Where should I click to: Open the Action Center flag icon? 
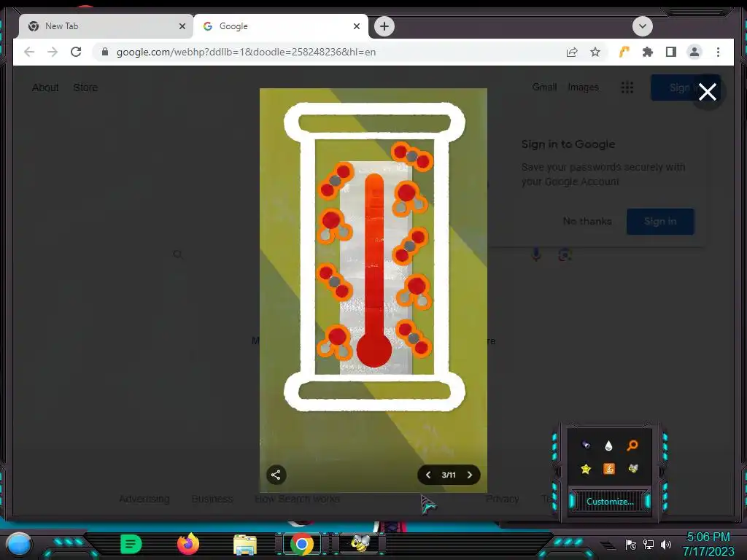pos(631,544)
